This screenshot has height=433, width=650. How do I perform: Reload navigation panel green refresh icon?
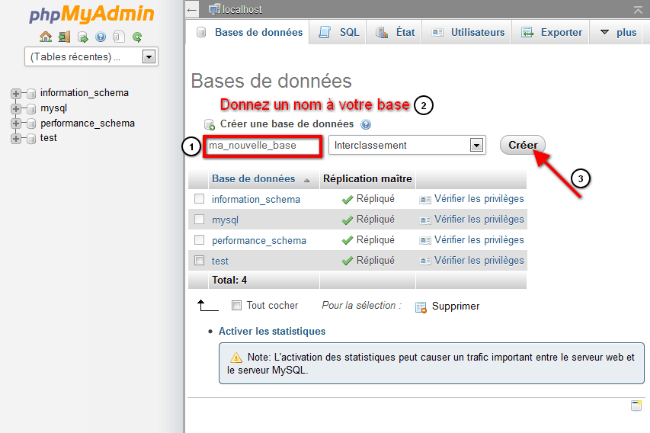[137, 37]
